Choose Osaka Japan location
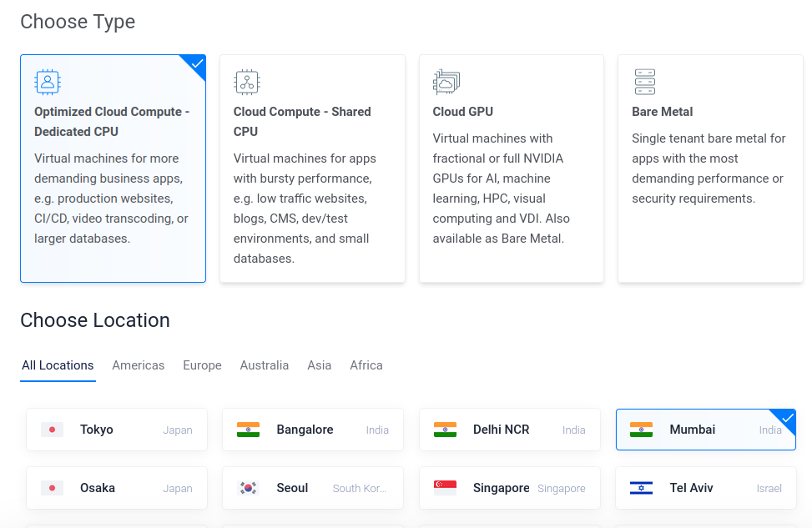812x528 pixels. pos(117,488)
